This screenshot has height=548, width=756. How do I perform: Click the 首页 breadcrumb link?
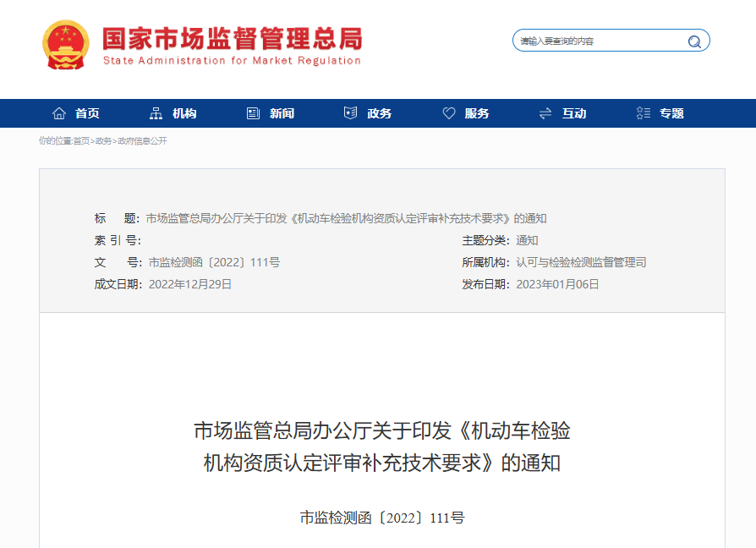tap(81, 141)
